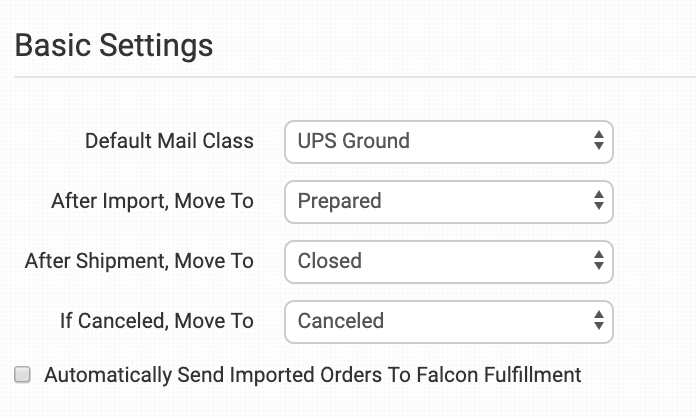Open the After Shipment, Move To dropdown
The height and width of the screenshot is (418, 696).
(448, 261)
